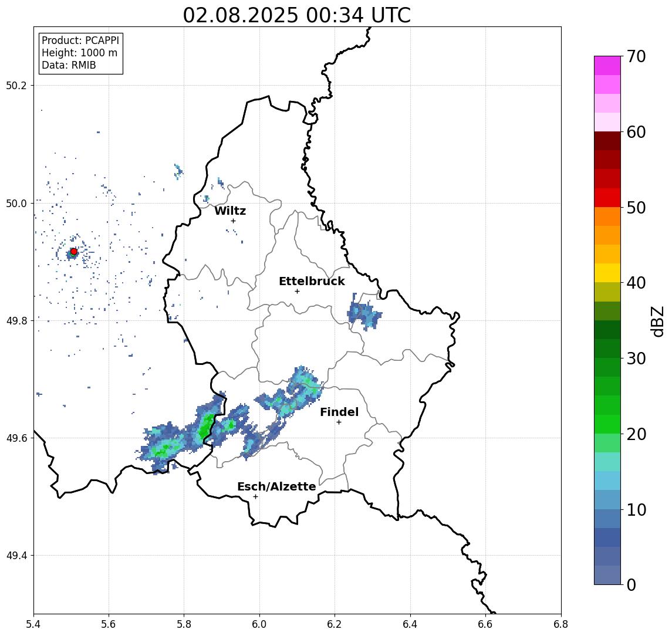Click the Wiltz station cross marker

click(233, 221)
